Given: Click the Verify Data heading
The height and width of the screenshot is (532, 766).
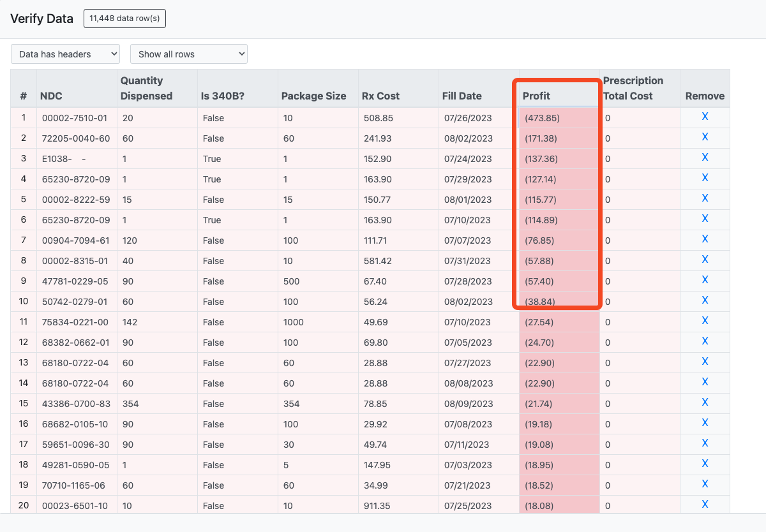Looking at the screenshot, I should 41,18.
